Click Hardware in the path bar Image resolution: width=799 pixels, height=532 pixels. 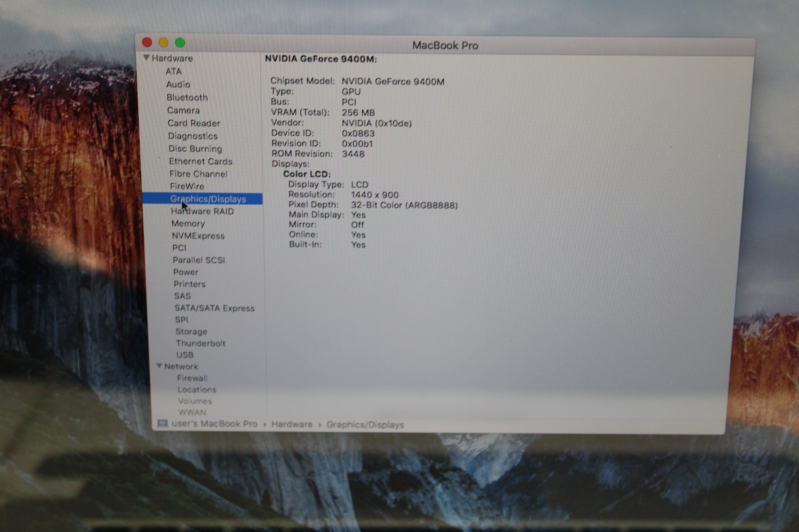292,425
